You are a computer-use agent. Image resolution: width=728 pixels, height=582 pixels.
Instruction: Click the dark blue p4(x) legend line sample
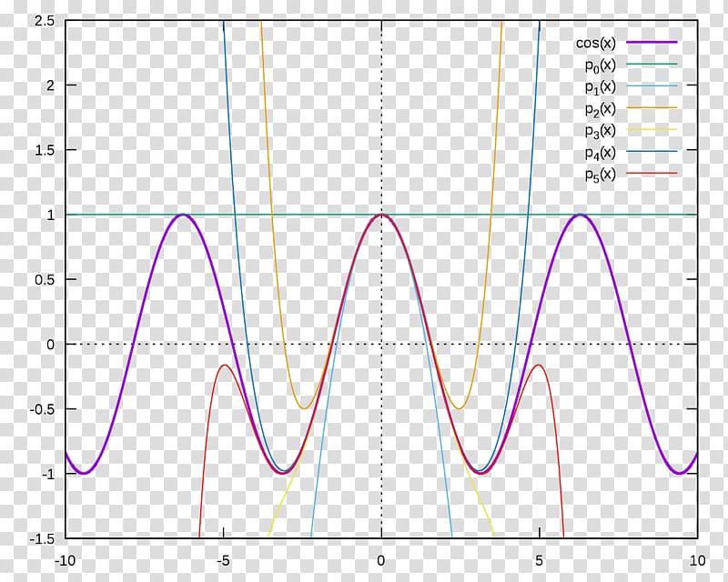pyautogui.click(x=652, y=151)
